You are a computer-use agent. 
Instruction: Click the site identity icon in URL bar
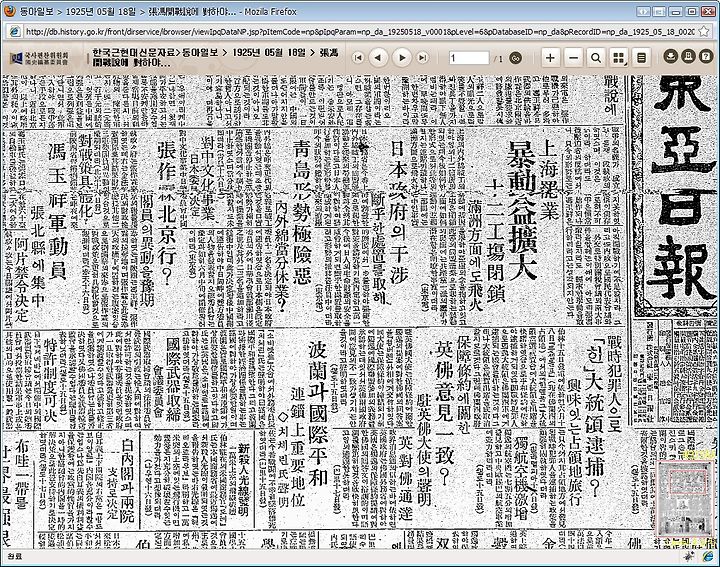tap(15, 32)
